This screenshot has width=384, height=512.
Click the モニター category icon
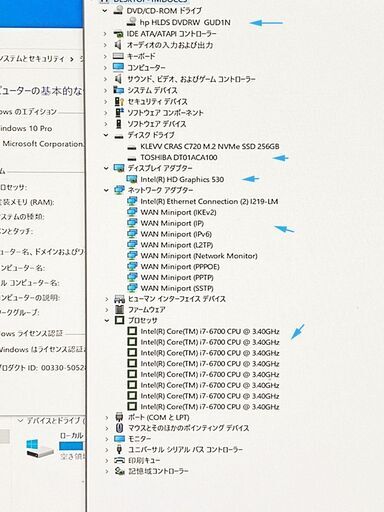pyautogui.click(x=119, y=439)
